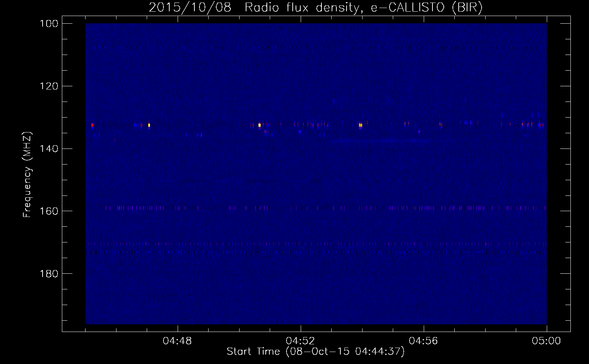Click the 'Frequency (MHZ)' axis label
The width and height of the screenshot is (589, 364).
click(27, 174)
